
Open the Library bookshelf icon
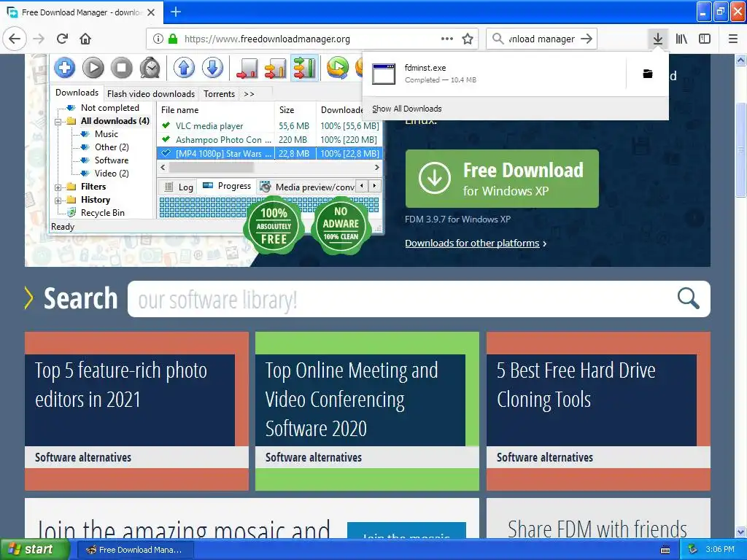coord(682,39)
